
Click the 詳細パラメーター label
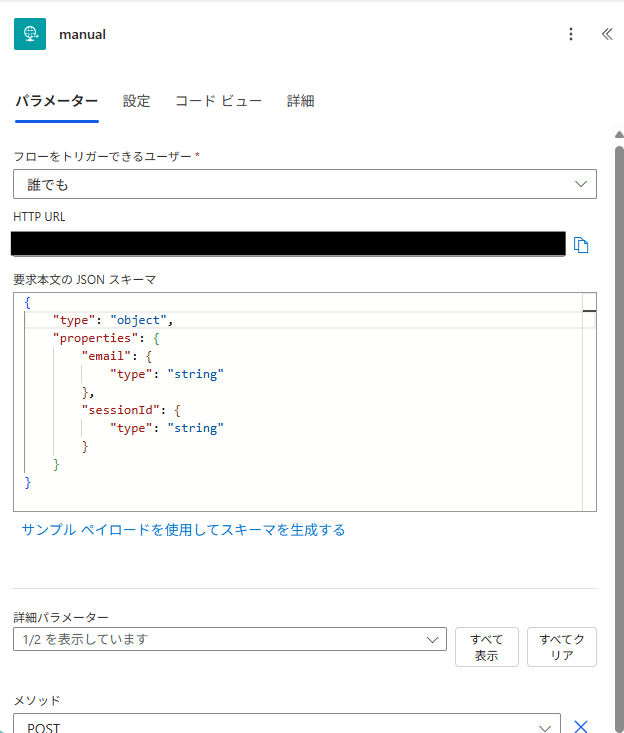(x=61, y=617)
